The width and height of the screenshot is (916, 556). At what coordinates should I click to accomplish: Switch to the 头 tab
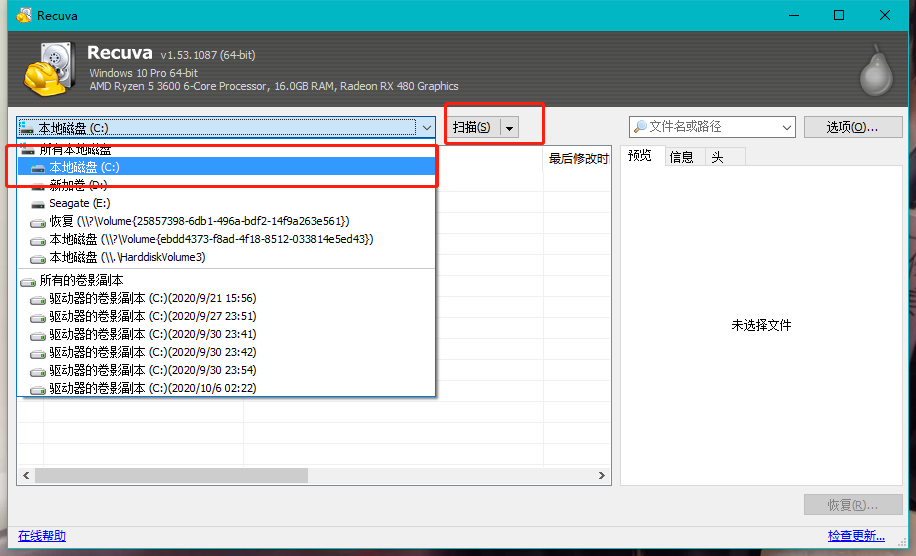(718, 157)
